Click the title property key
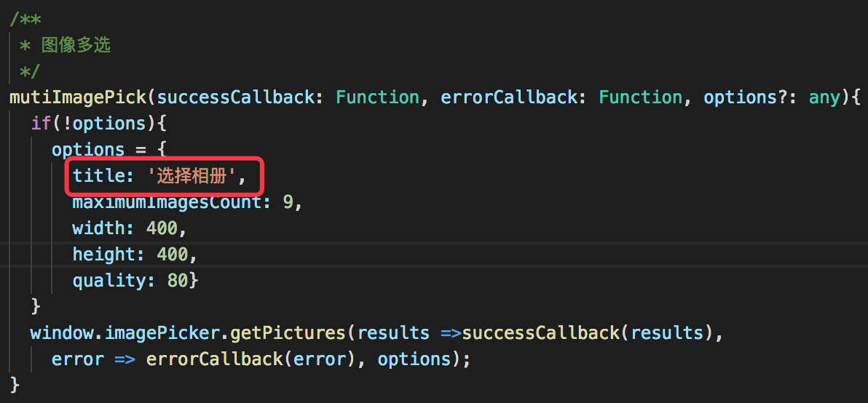This screenshot has height=403, width=868. [x=98, y=176]
